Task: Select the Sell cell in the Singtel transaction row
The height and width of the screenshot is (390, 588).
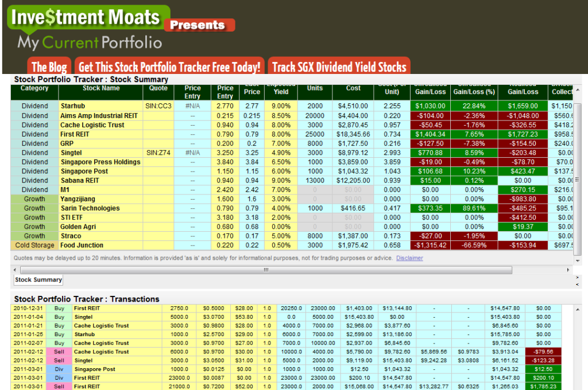Action: (59, 361)
